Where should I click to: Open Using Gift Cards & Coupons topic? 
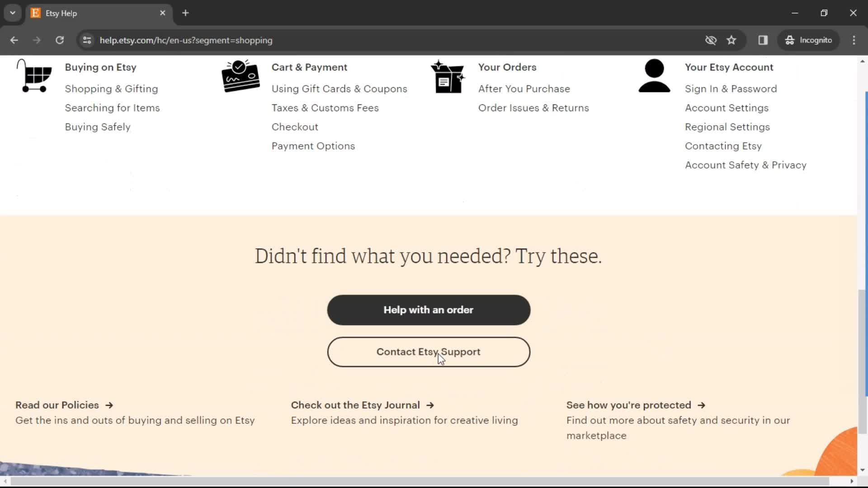(x=339, y=89)
